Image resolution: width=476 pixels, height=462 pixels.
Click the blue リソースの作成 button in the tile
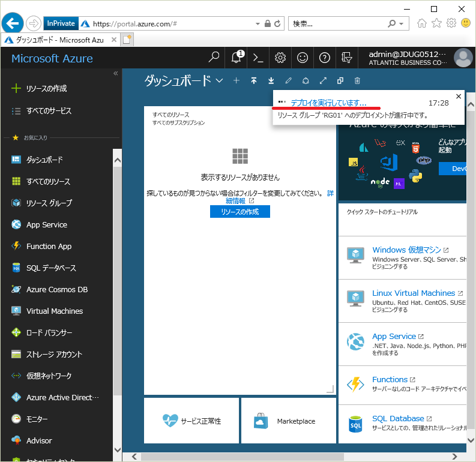coord(240,211)
